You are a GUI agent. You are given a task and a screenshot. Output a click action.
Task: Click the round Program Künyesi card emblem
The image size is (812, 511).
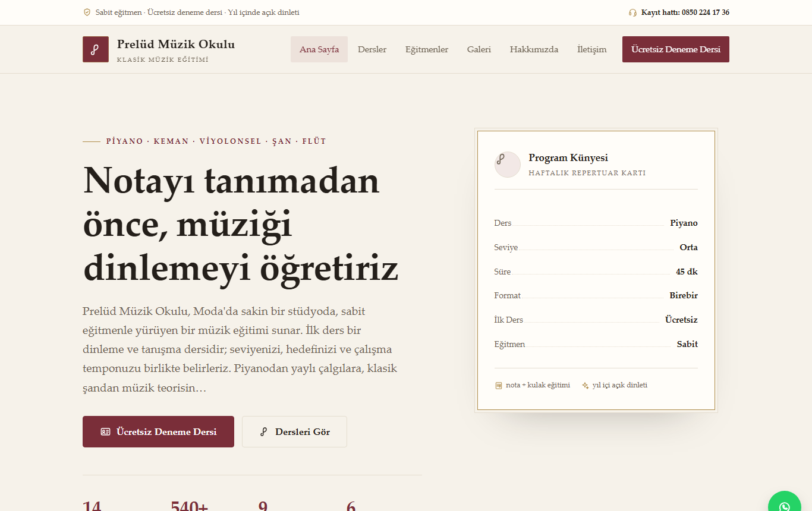click(508, 165)
